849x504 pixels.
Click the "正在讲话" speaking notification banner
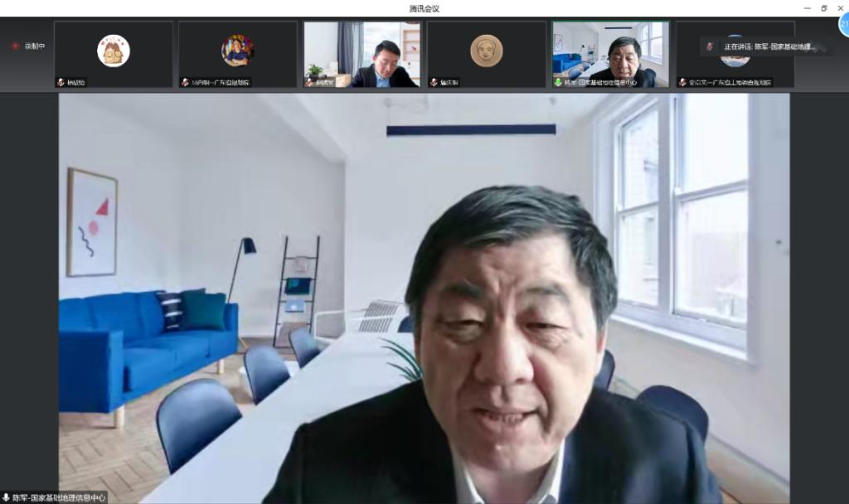[x=767, y=47]
